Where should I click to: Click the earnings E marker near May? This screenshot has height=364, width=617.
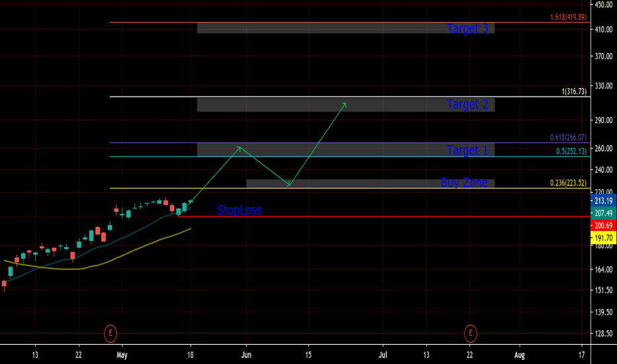(111, 334)
